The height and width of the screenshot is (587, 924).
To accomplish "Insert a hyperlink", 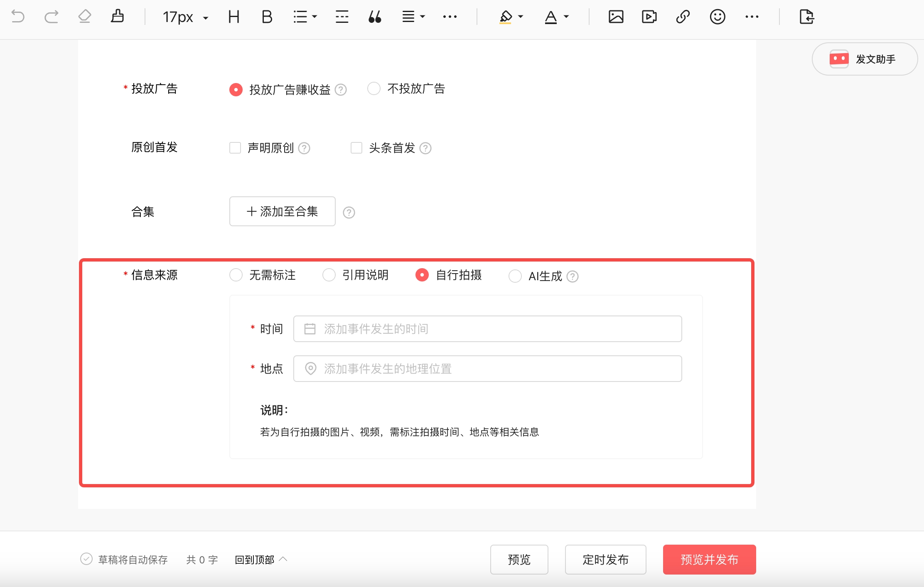I will (x=683, y=17).
